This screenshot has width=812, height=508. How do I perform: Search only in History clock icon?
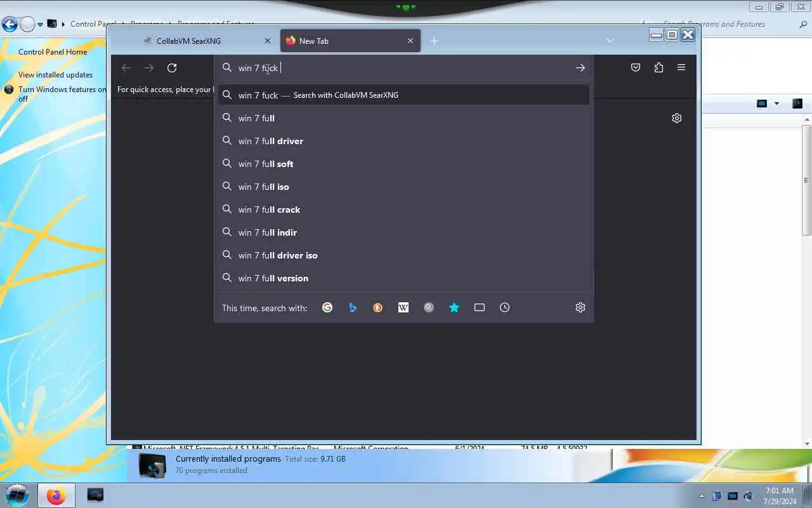[x=505, y=307]
